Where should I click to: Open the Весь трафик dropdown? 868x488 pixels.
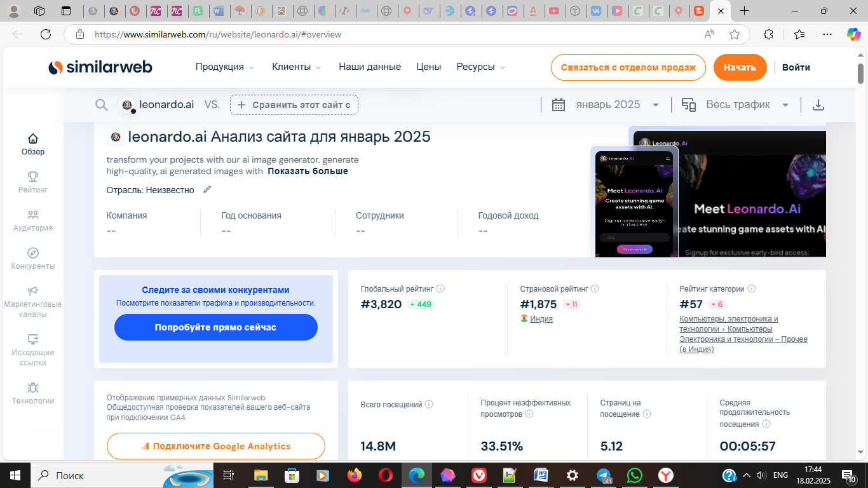[735, 105]
